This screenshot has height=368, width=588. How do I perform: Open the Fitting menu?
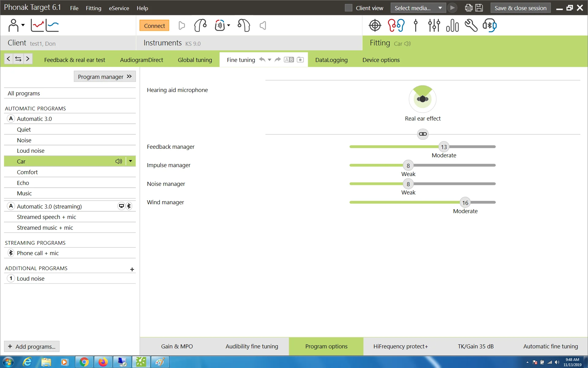click(x=93, y=8)
